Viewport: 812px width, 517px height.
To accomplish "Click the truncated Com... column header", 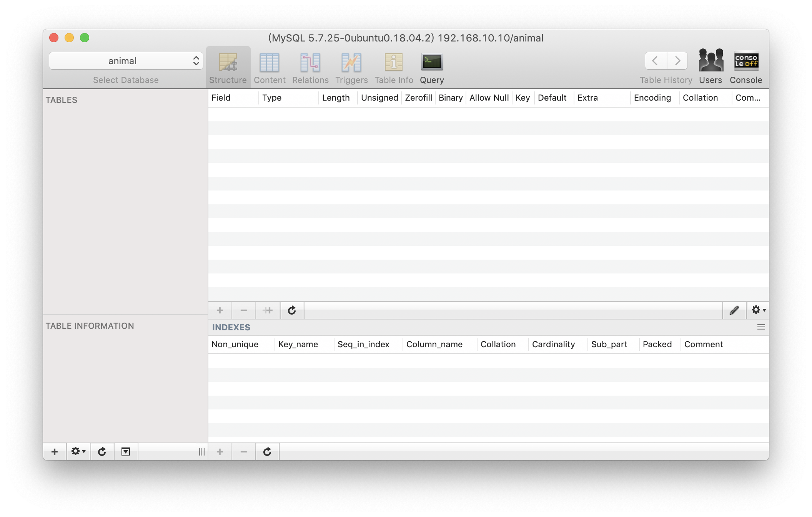I will pos(750,98).
